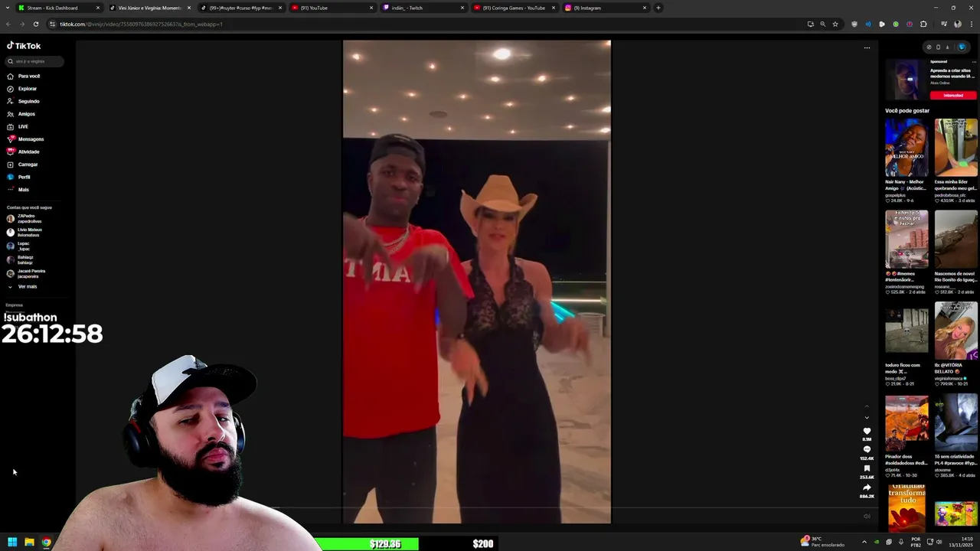Focus the TikTok search field
This screenshot has height=551, width=980.
34,61
